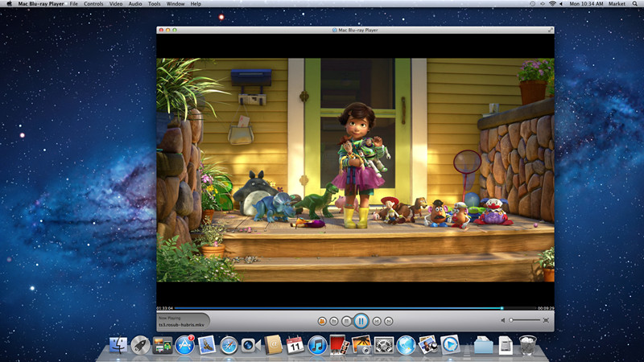
Task: Click the Now Playing file name panel
Action: [183, 322]
